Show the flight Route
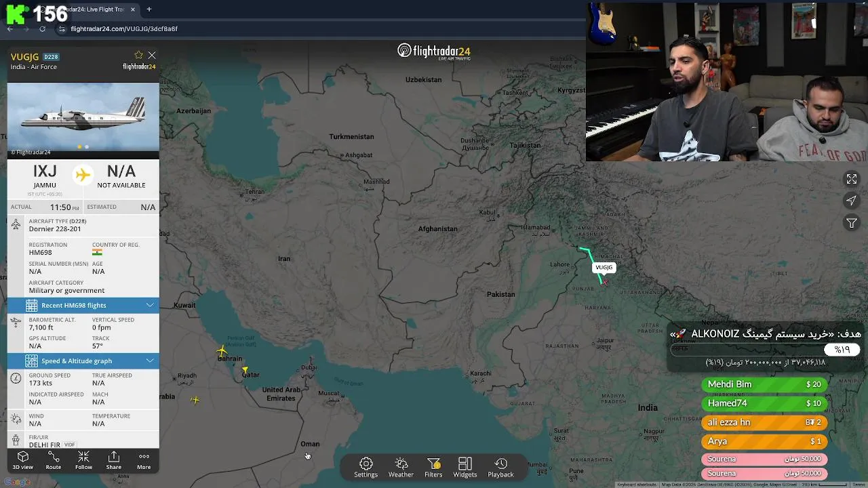868x488 pixels. [x=54, y=461]
